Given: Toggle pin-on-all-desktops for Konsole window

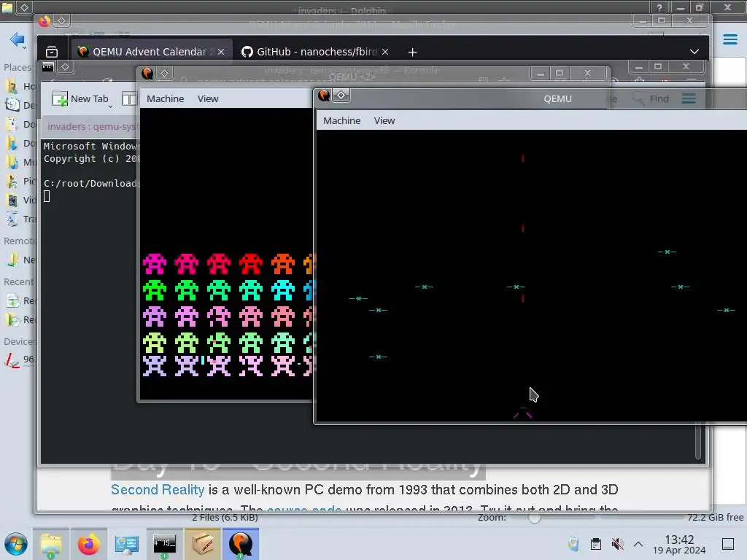Looking at the screenshot, I should pyautogui.click(x=65, y=66).
